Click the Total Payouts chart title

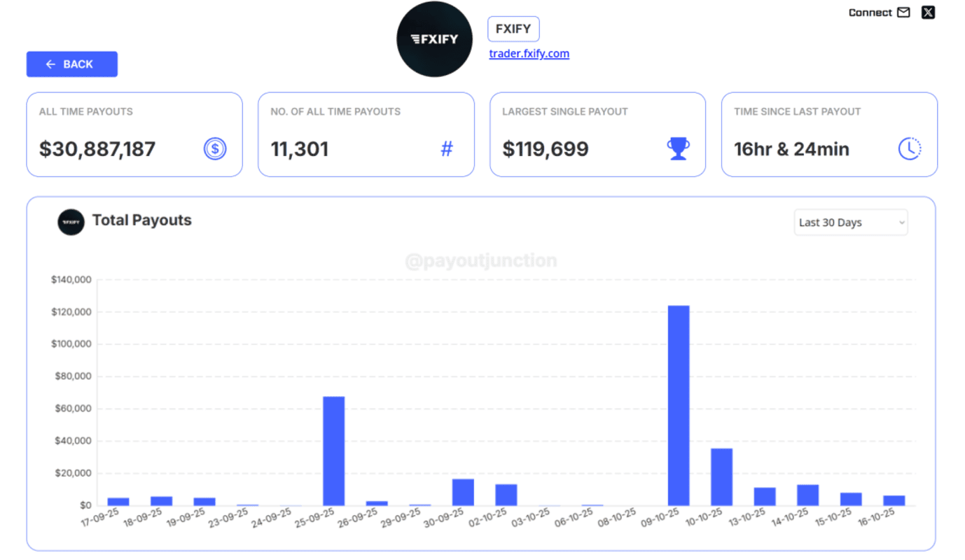(x=142, y=220)
